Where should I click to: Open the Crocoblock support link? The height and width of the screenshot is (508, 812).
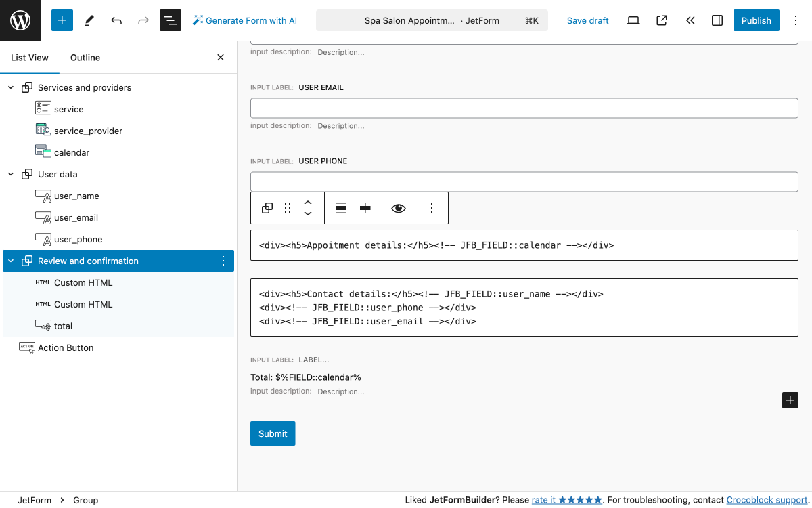pos(767,500)
